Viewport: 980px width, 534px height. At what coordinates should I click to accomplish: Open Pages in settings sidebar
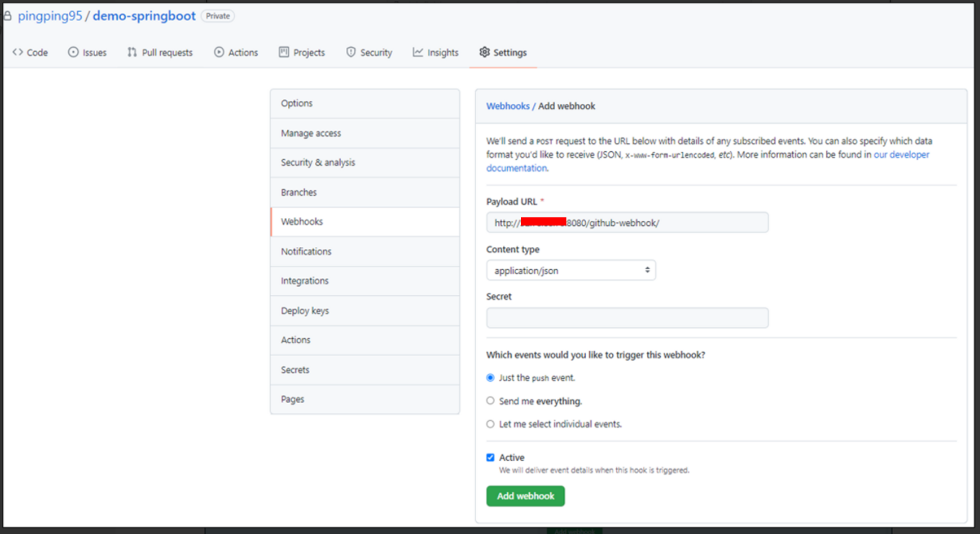click(x=365, y=399)
